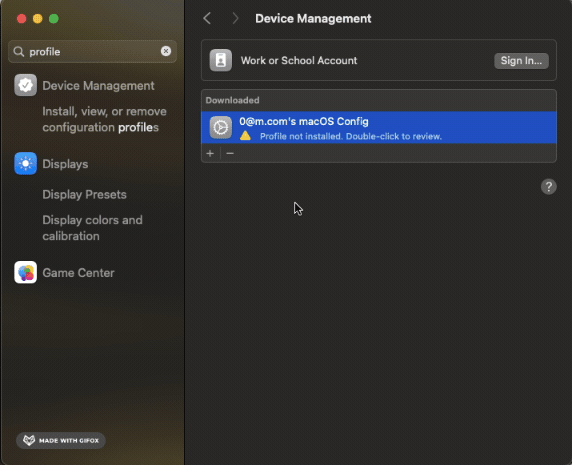Click the search magnifier icon

click(19, 51)
